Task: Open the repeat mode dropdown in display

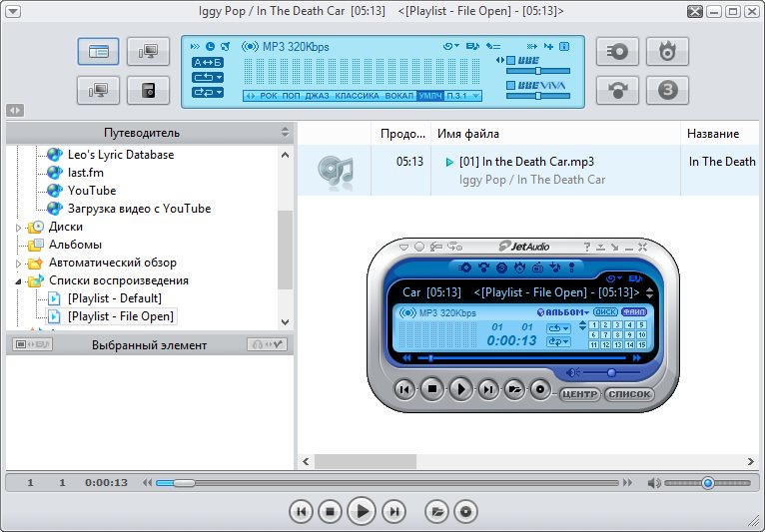Action: pyautogui.click(x=208, y=77)
